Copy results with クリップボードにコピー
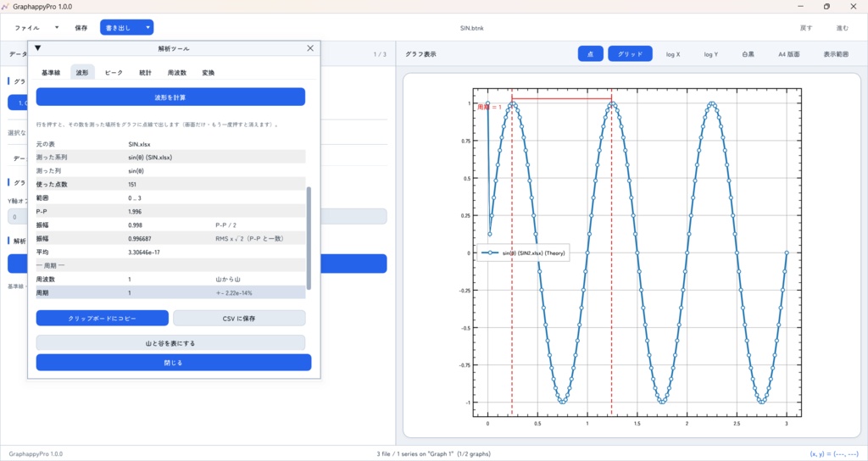This screenshot has height=461, width=868. (103, 319)
